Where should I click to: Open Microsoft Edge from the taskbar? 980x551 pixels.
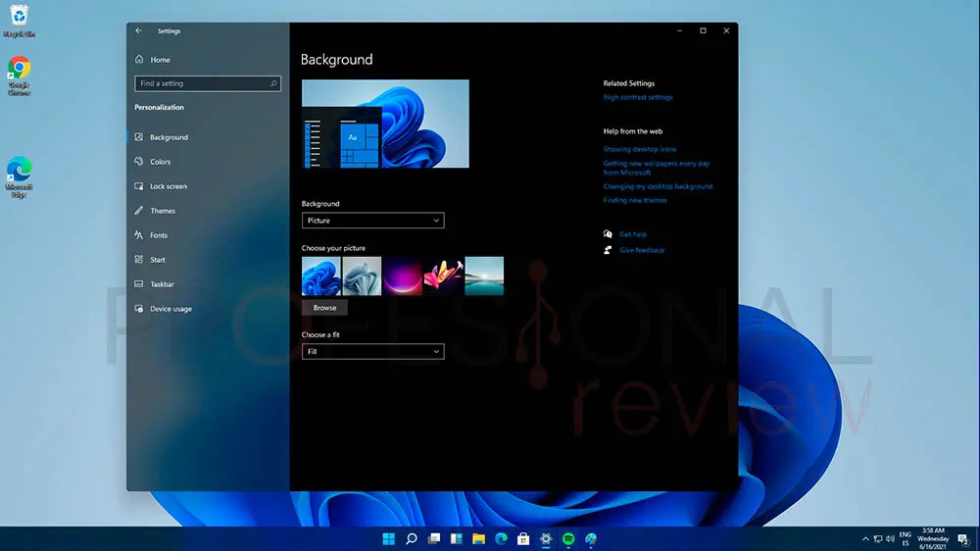[x=501, y=538]
